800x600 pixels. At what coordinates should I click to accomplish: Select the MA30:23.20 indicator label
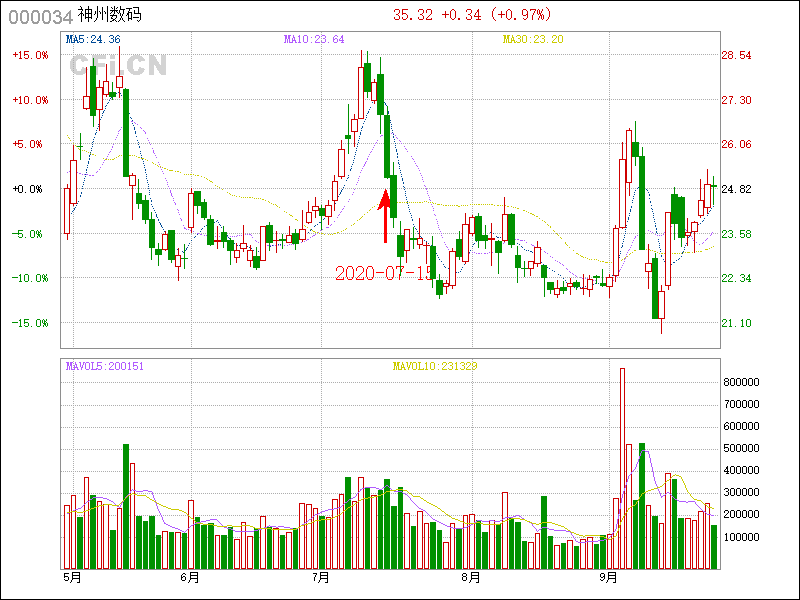(x=533, y=39)
